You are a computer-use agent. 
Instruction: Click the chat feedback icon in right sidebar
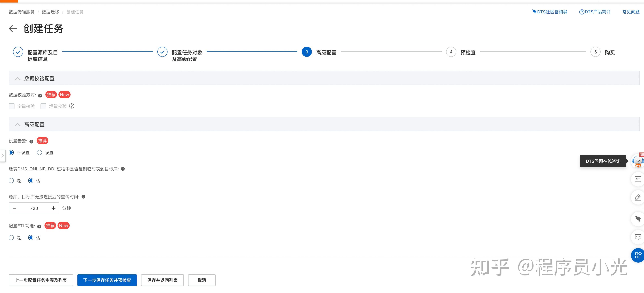pos(638,237)
